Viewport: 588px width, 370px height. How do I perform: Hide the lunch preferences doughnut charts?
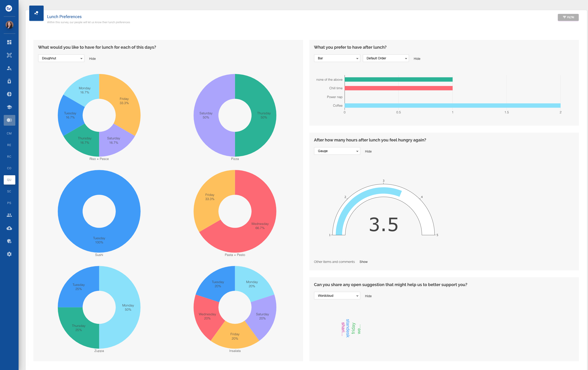(x=92, y=58)
